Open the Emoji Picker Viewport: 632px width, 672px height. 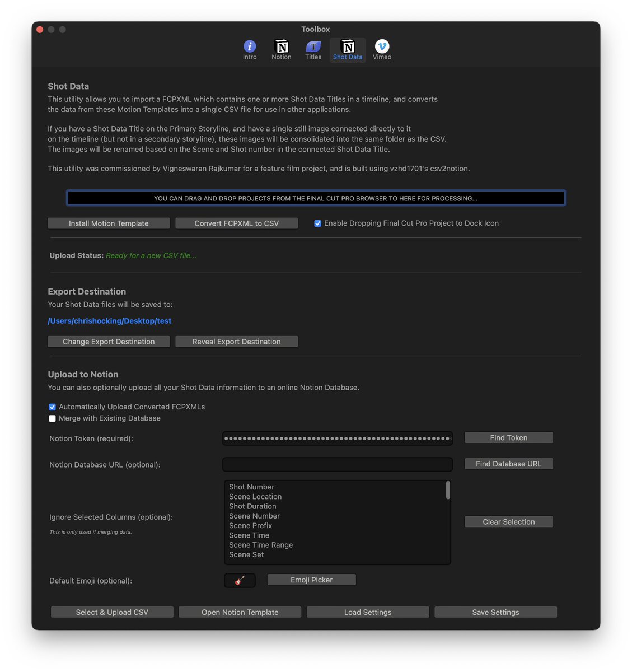[312, 580]
